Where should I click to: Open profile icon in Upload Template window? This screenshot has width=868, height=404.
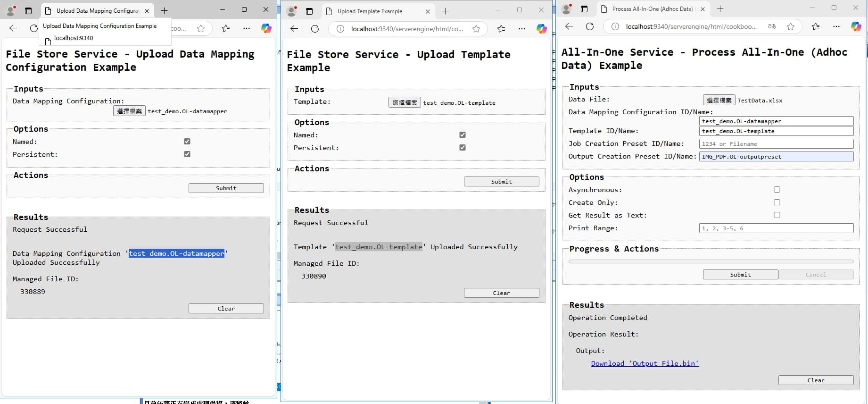(x=292, y=11)
